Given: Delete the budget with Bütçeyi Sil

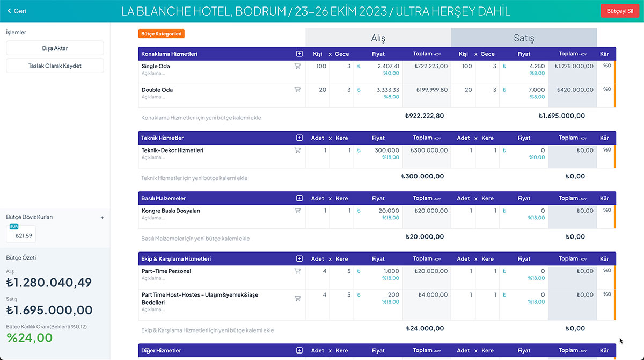Looking at the screenshot, I should coord(620,11).
